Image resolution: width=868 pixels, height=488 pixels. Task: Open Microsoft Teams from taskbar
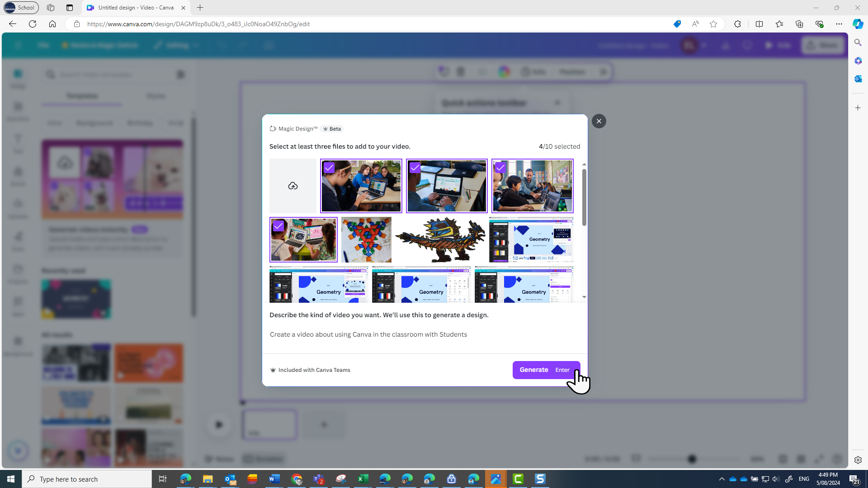[x=319, y=479]
